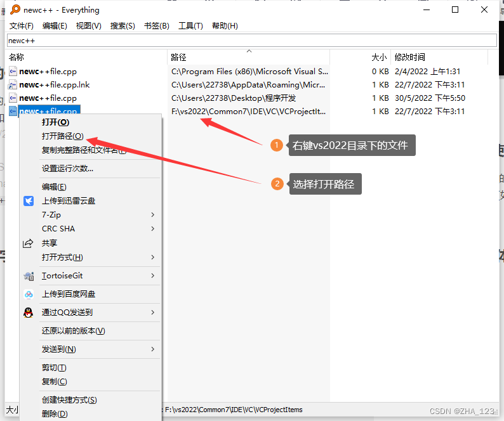504x421 pixels.
Task: Click the C:\Program Files (x86) path cell
Action: pyautogui.click(x=249, y=72)
